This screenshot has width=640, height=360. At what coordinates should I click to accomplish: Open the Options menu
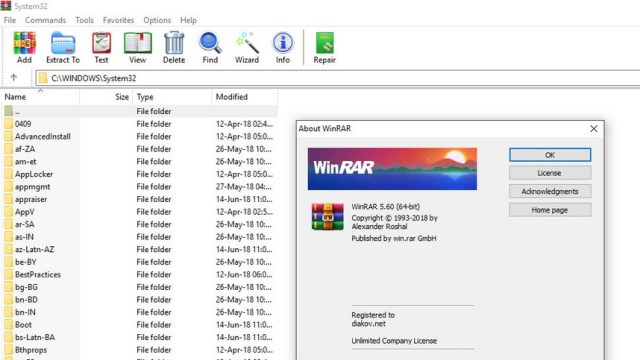[157, 20]
